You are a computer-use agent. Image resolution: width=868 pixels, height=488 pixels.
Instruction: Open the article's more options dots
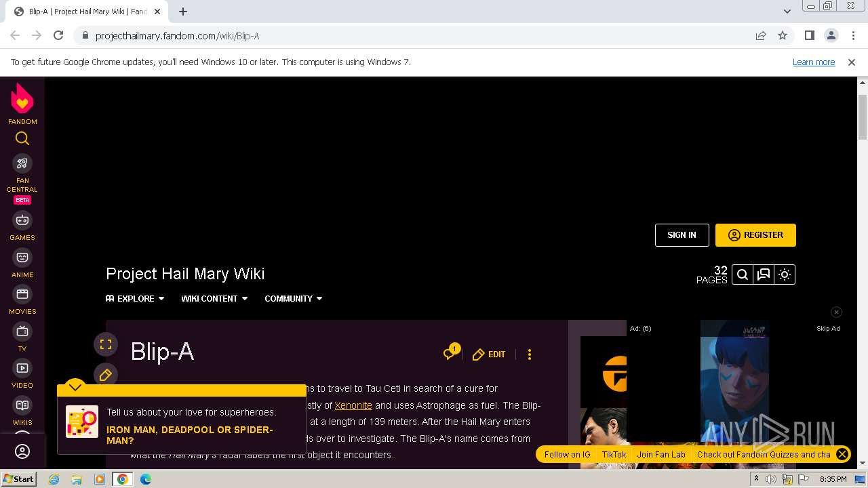[530, 354]
